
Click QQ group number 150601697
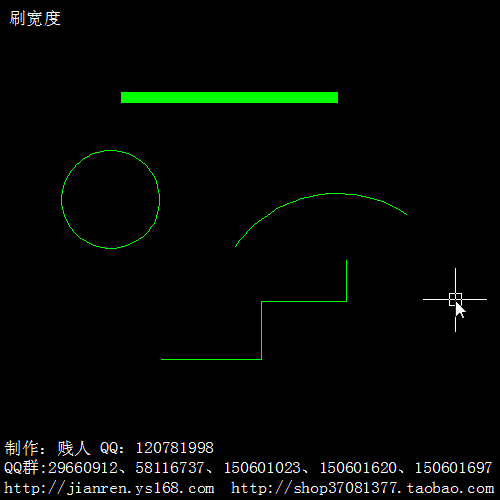pos(453,468)
